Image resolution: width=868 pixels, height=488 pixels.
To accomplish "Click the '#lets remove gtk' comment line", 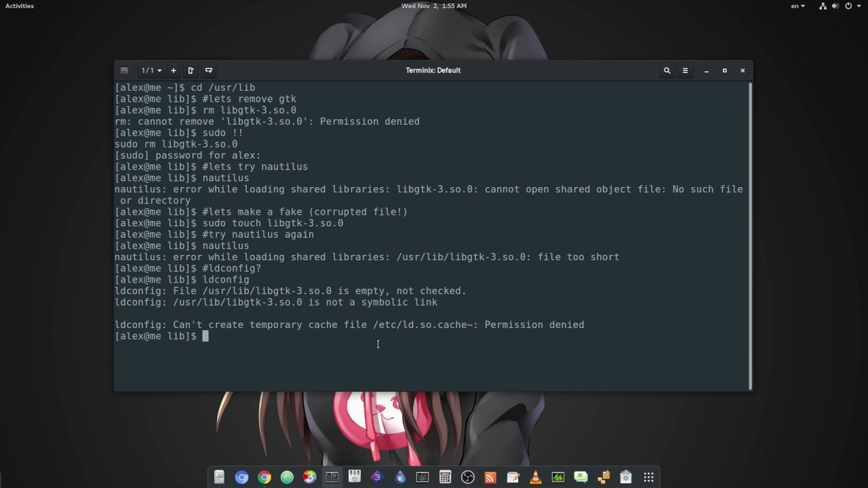I will coord(205,99).
